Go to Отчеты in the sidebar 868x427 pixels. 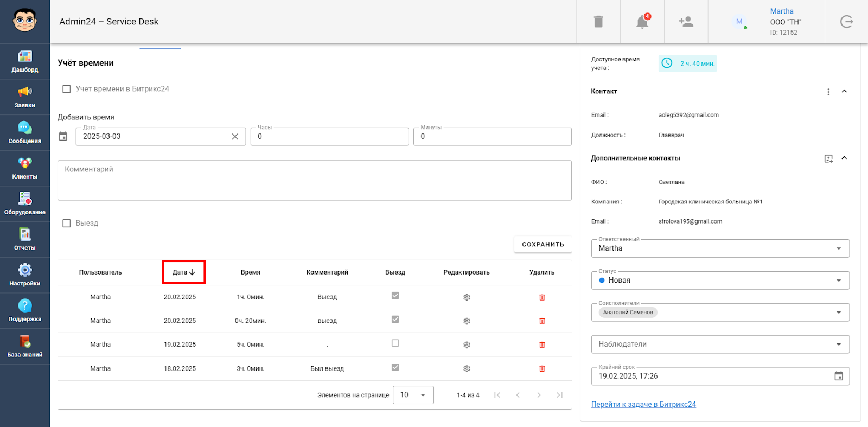pyautogui.click(x=25, y=239)
